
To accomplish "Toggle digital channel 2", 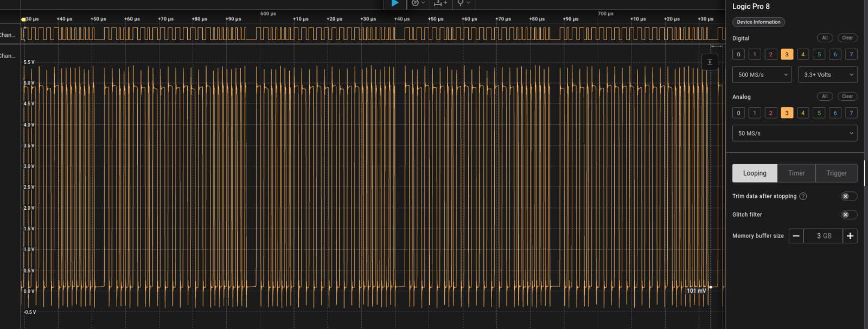I will click(x=771, y=54).
